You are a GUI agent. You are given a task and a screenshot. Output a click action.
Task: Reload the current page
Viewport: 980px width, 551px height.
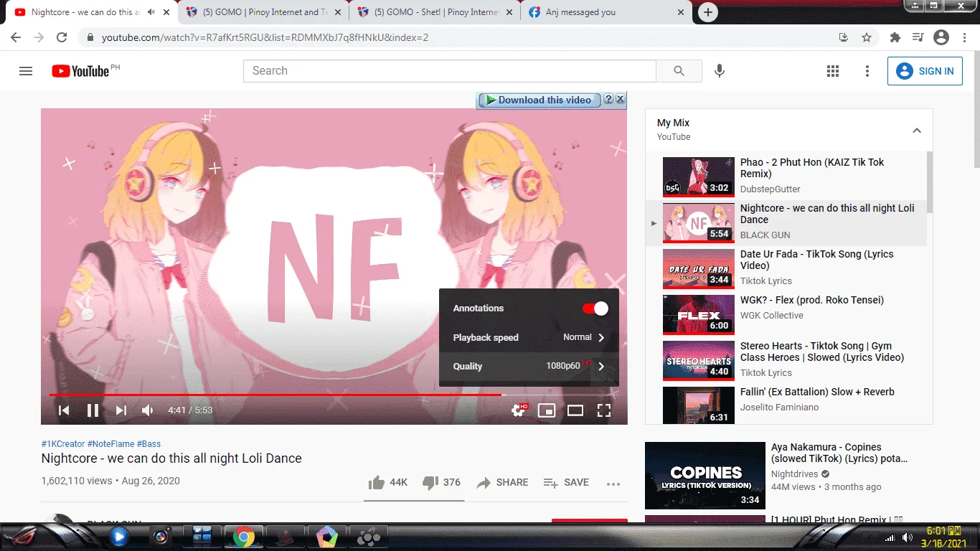click(x=62, y=37)
